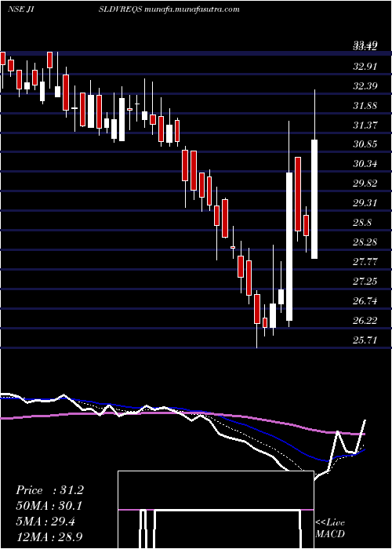Screen dimensions: 392x549
Task: Click the 12MA : 28.9 readout
Action: tap(49, 537)
